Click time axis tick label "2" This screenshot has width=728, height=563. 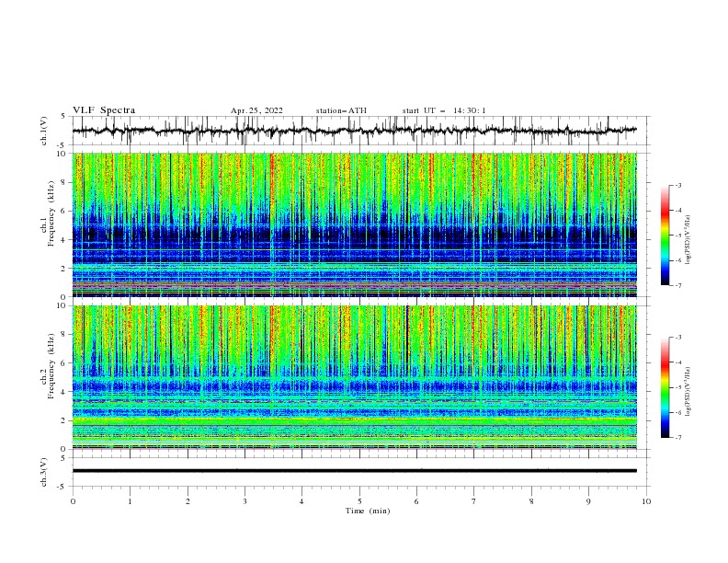pyautogui.click(x=188, y=501)
